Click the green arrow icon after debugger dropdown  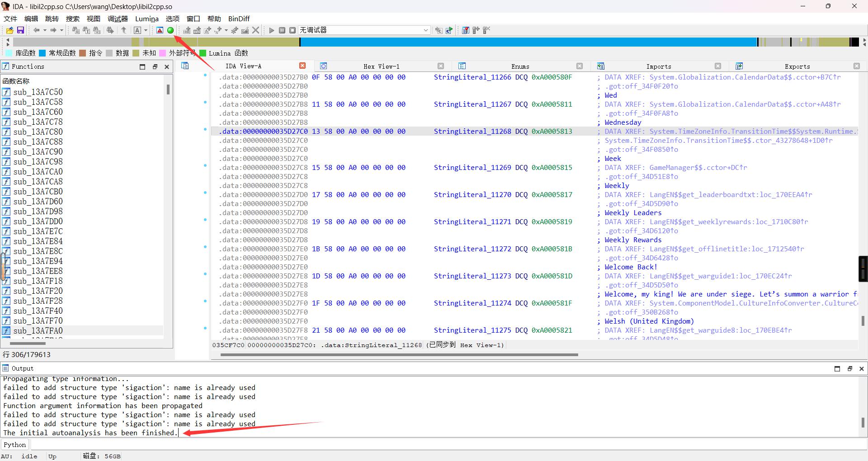(x=449, y=30)
